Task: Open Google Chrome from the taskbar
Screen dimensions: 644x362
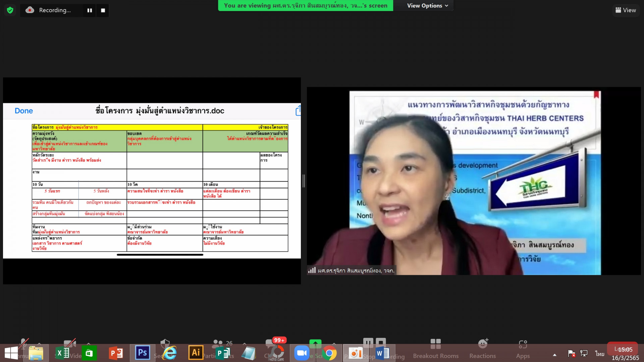Action: [329, 353]
